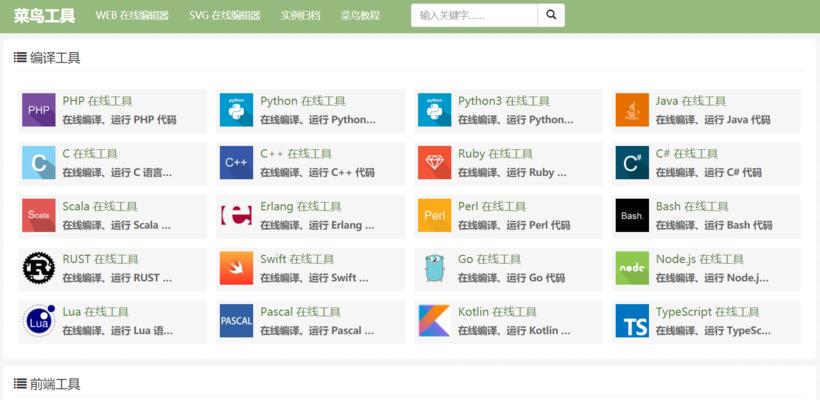Click the light blue C language icon
820x400 pixels.
point(39,163)
